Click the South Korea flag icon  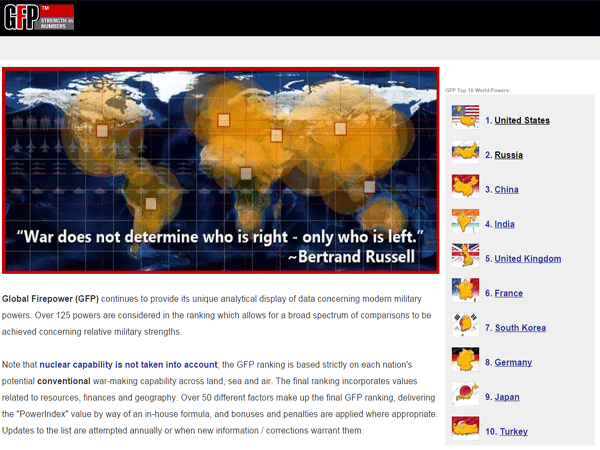[x=465, y=326]
